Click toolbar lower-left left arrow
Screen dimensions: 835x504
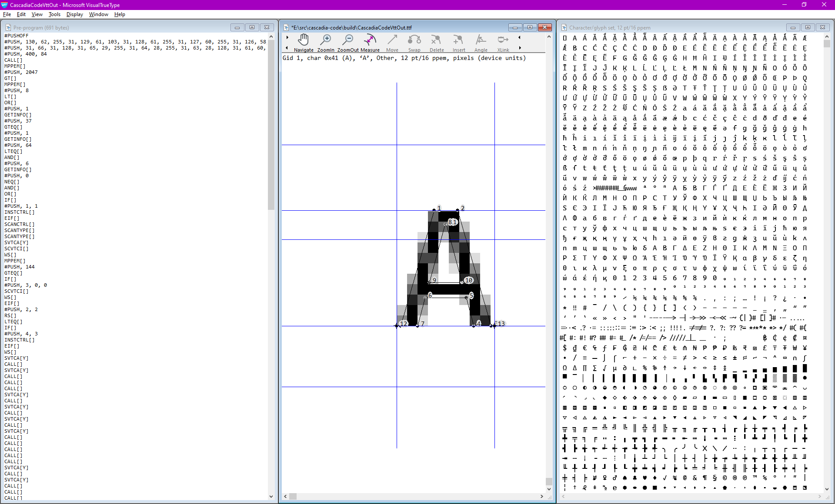pyautogui.click(x=287, y=48)
